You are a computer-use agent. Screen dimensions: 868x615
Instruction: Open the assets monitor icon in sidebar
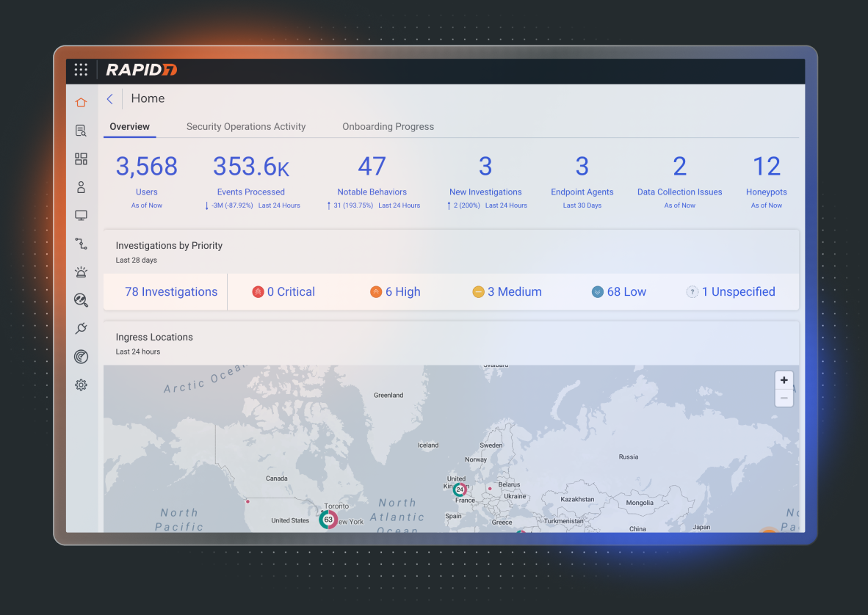[81, 216]
